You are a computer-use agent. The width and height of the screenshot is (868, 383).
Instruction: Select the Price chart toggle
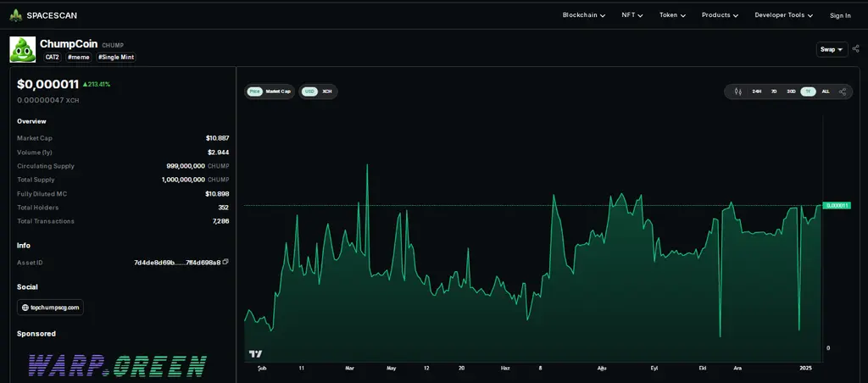pos(254,92)
